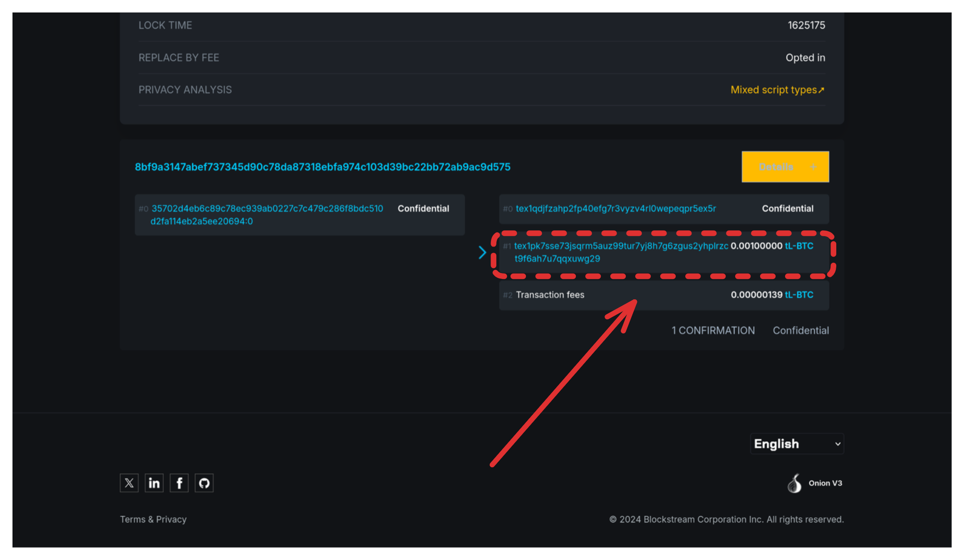964x560 pixels.
Task: Click the Onion V3 text label
Action: [825, 483]
